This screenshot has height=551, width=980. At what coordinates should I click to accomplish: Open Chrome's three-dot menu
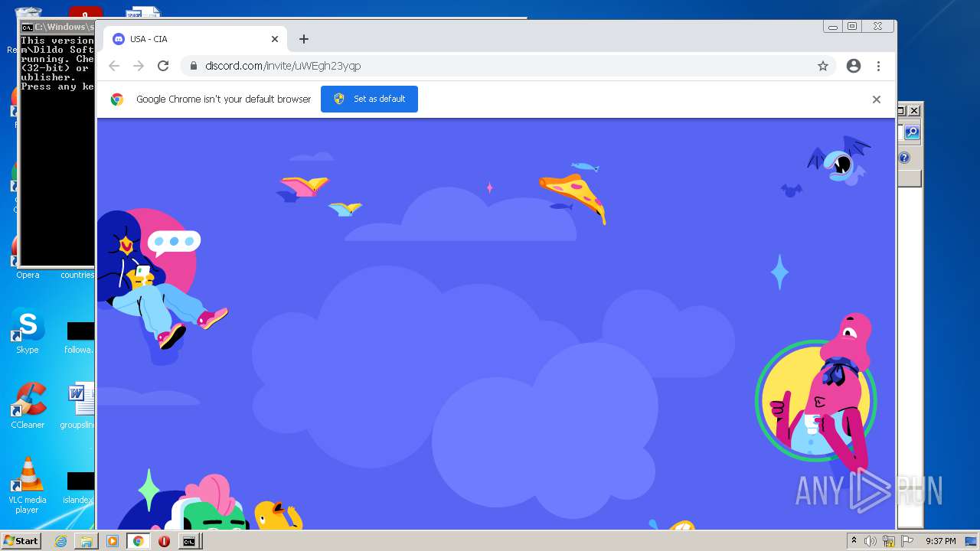[x=879, y=66]
